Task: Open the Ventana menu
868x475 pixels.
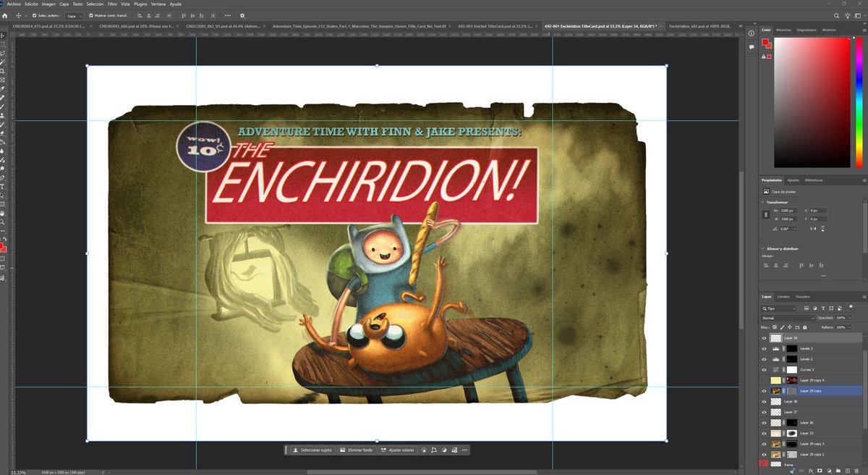Action: pyautogui.click(x=158, y=4)
